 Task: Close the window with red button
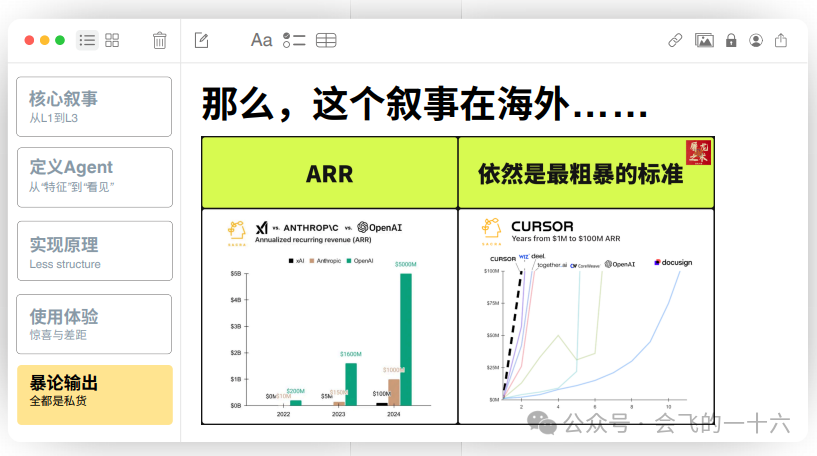tap(29, 40)
